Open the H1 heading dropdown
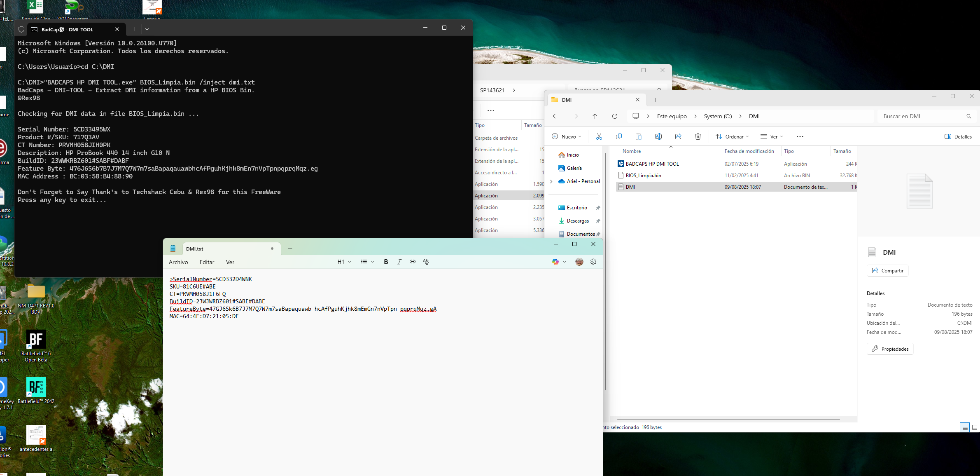The image size is (980, 476). 344,262
